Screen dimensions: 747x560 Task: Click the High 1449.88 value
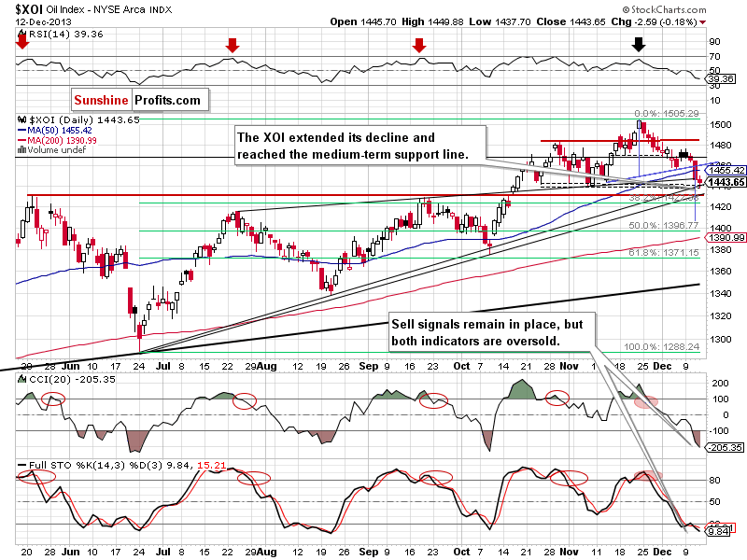coord(432,21)
